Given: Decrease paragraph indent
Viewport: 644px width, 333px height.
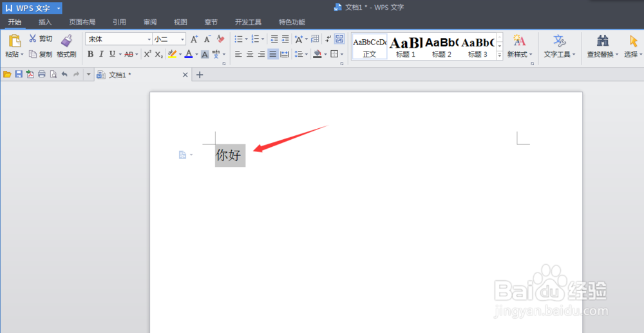Looking at the screenshot, I should pyautogui.click(x=274, y=39).
